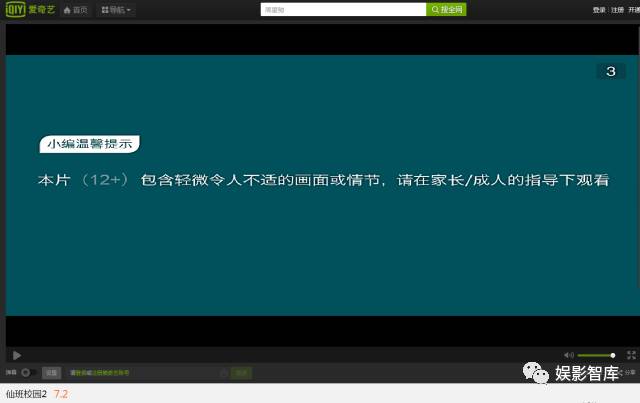Adjust the green volume slider
This screenshot has width=640, height=403.
tap(596, 355)
